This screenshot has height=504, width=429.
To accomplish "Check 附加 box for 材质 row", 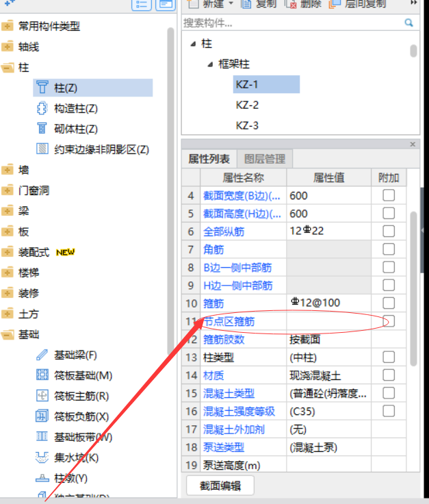I will point(389,375).
